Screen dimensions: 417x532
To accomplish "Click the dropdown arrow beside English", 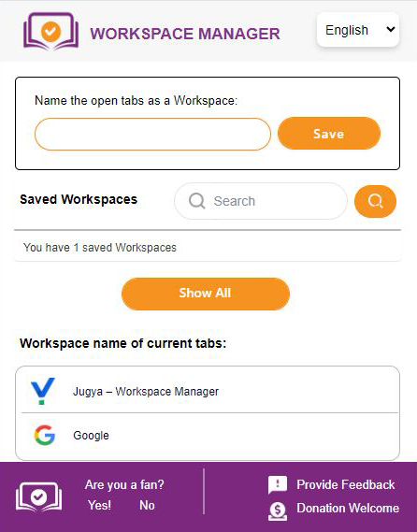I will tap(391, 30).
